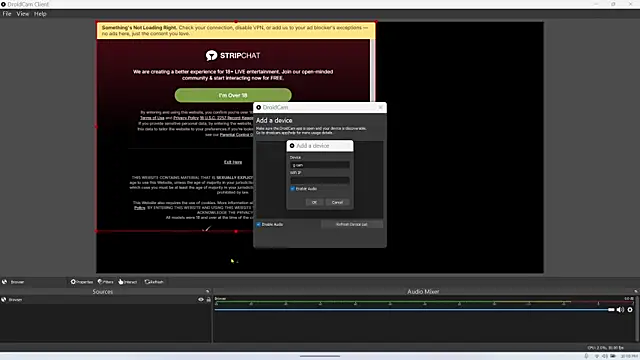Mute the Browser audio speaker icon
The image size is (640, 360).
coord(620,310)
